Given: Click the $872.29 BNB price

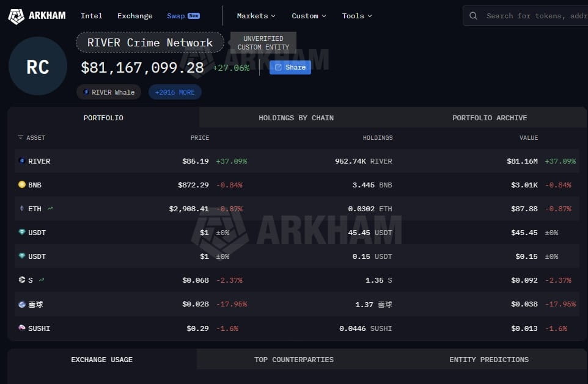Looking at the screenshot, I should pos(193,185).
